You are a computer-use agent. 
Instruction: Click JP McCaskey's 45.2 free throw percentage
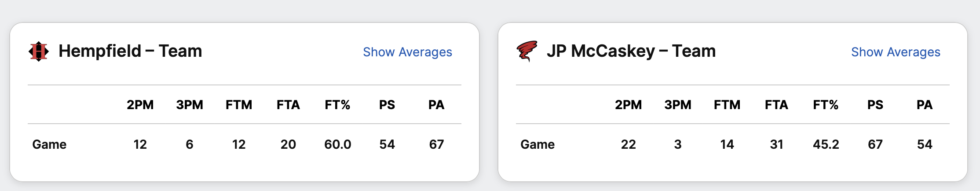click(826, 144)
